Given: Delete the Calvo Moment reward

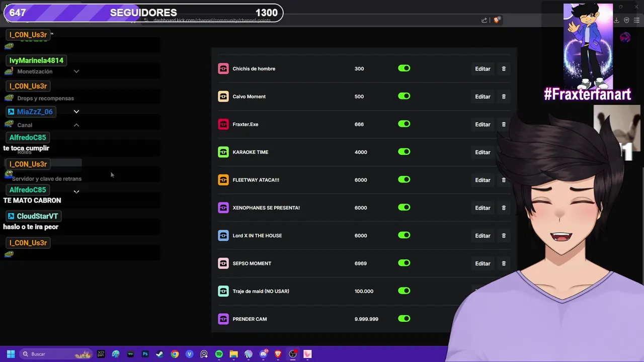Looking at the screenshot, I should pos(504,97).
